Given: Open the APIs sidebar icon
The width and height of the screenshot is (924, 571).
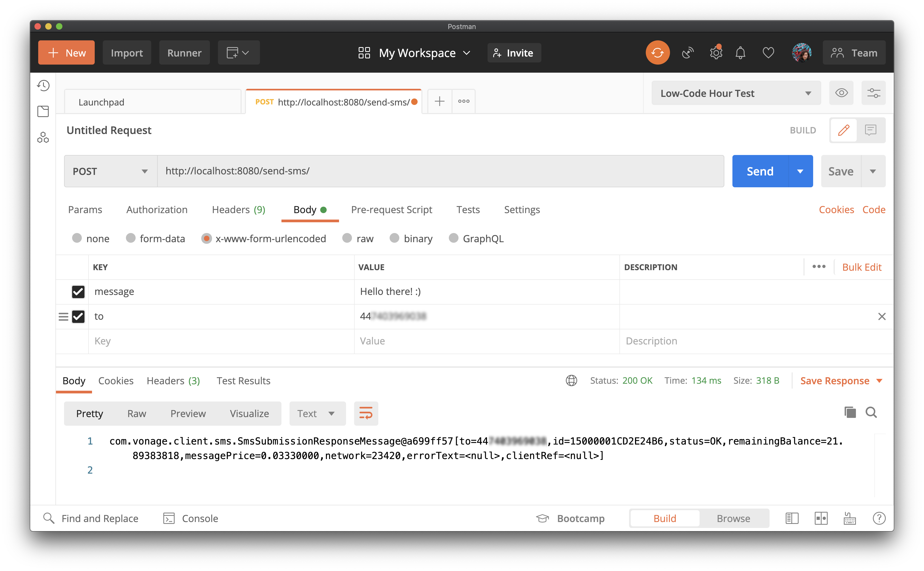Looking at the screenshot, I should coord(43,137).
